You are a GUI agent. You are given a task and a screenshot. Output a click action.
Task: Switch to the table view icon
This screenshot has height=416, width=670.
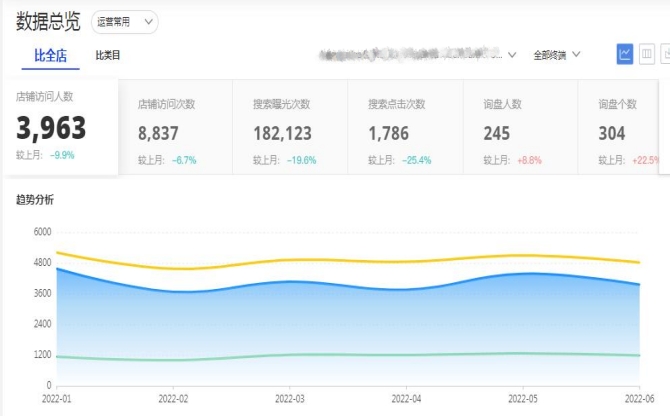click(647, 54)
